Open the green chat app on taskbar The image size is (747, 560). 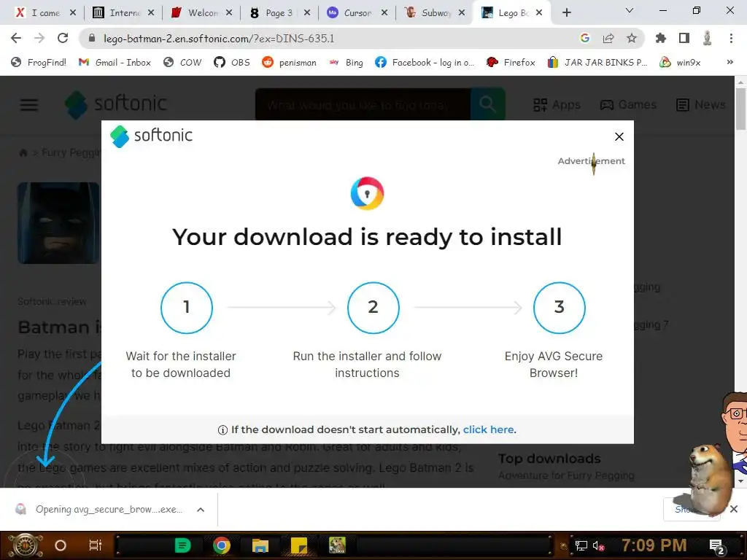coord(182,545)
